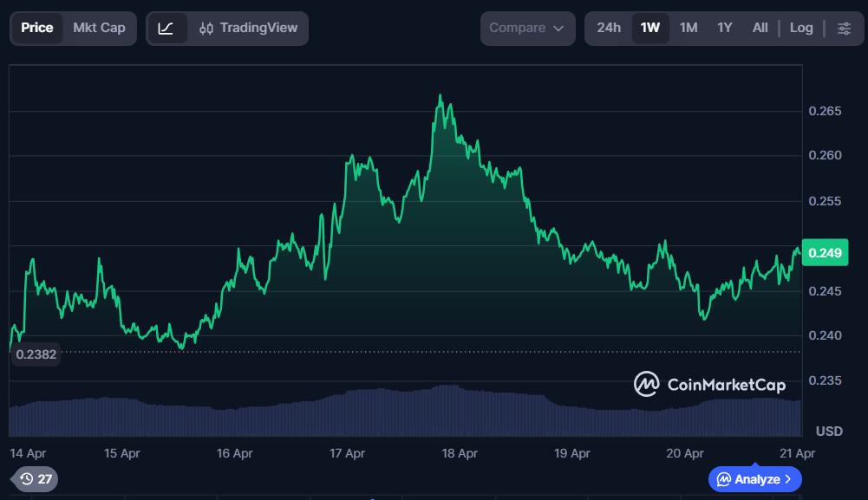Click the price peak near 18 Apr
868x500 pixels.
pos(441,96)
